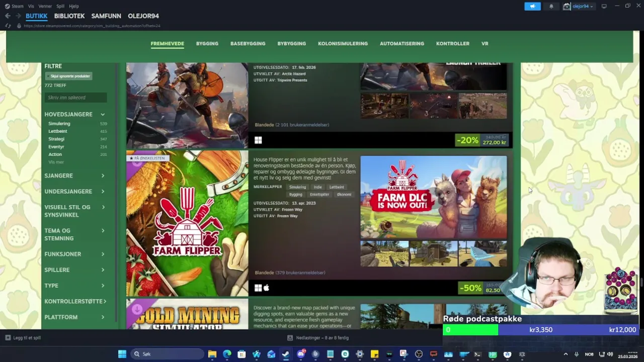
Task: Select the BASEBYGGING tab
Action: click(x=248, y=44)
